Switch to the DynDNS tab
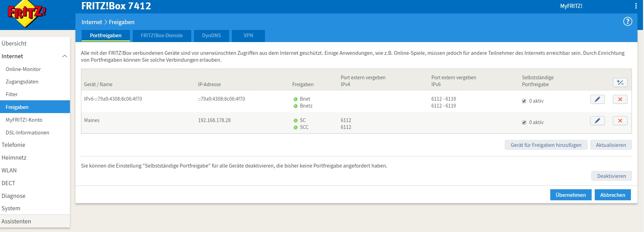This screenshot has height=232, width=644. pos(211,36)
